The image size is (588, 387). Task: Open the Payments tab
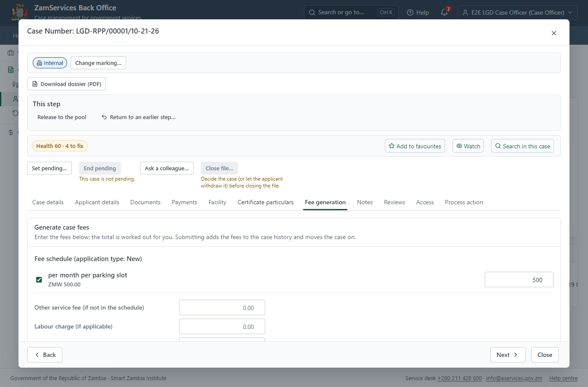pyautogui.click(x=184, y=202)
